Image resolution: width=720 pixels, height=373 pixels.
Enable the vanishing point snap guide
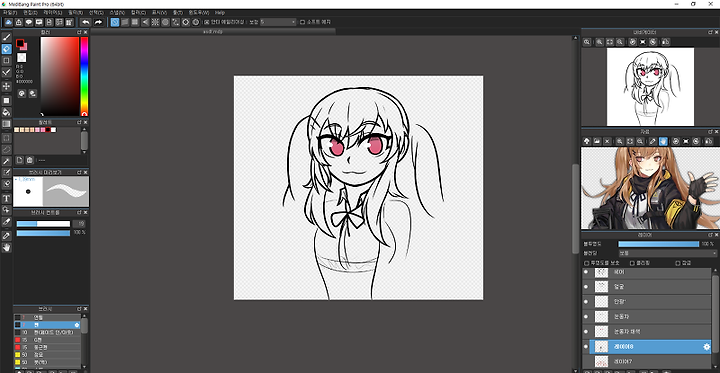[x=145, y=22]
